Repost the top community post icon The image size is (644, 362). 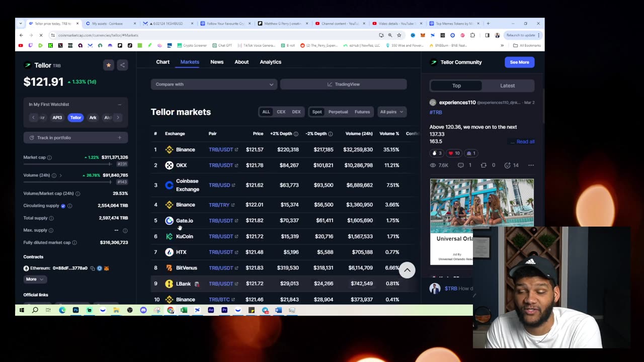click(x=484, y=165)
